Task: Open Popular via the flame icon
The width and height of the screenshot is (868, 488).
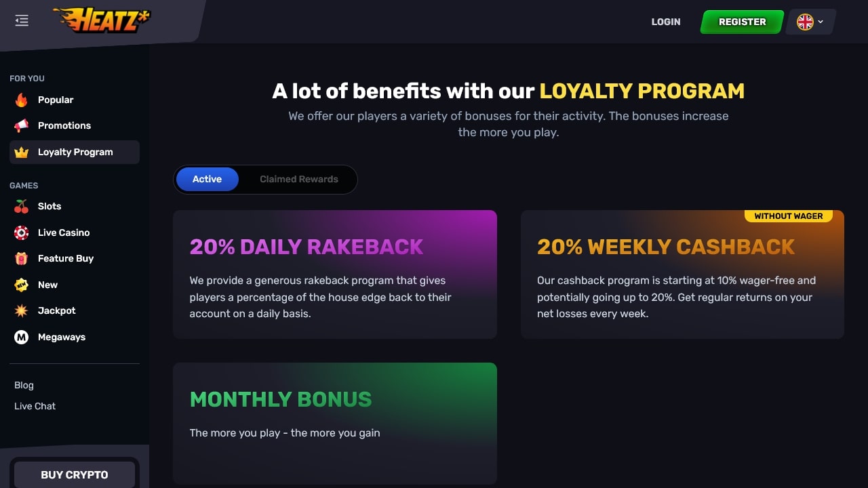Action: pyautogui.click(x=22, y=100)
